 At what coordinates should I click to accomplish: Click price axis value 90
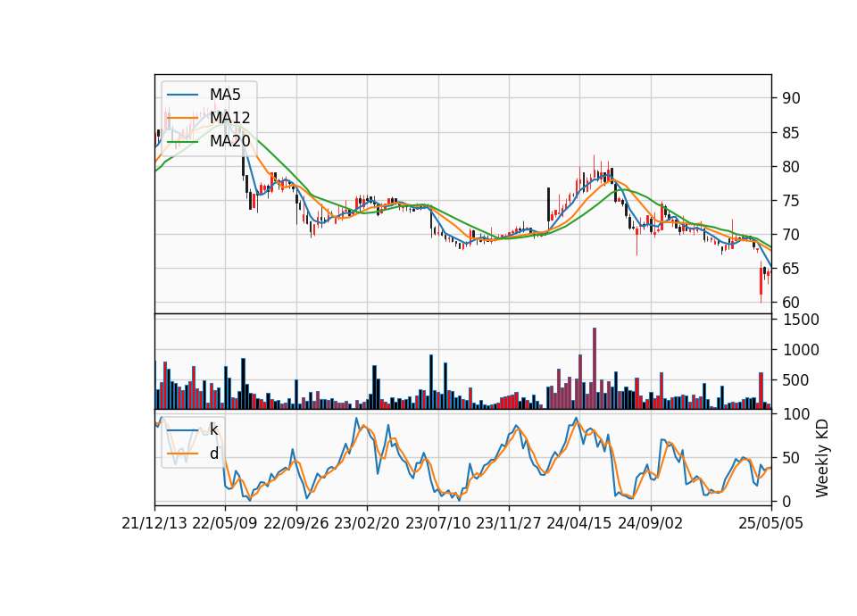[x=792, y=98]
